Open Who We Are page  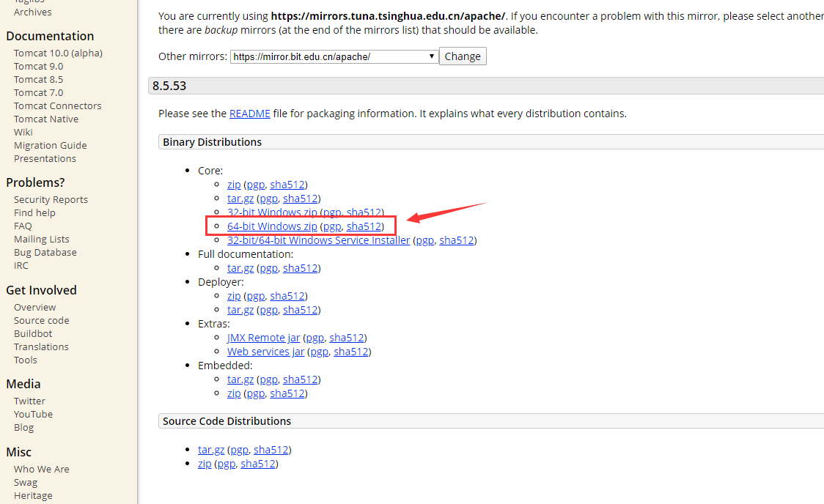click(42, 470)
